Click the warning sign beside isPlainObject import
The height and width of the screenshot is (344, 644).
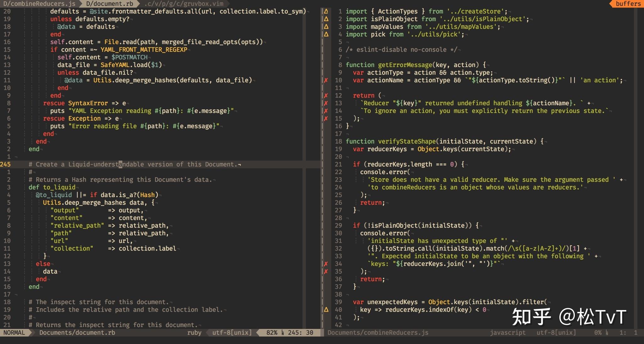[x=326, y=19]
